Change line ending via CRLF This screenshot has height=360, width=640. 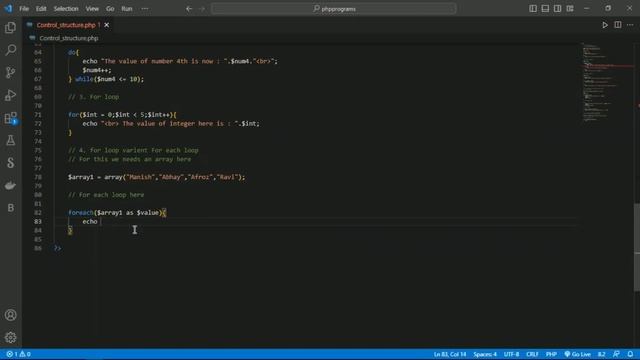(x=532, y=354)
